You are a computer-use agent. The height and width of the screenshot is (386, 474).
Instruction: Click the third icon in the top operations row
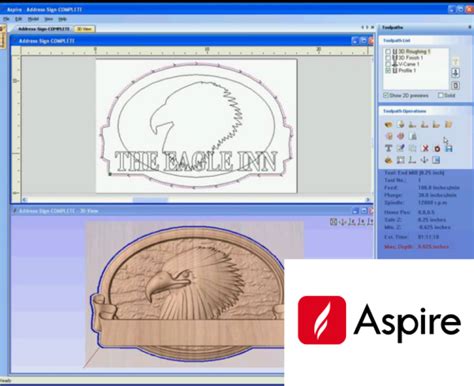click(x=412, y=125)
